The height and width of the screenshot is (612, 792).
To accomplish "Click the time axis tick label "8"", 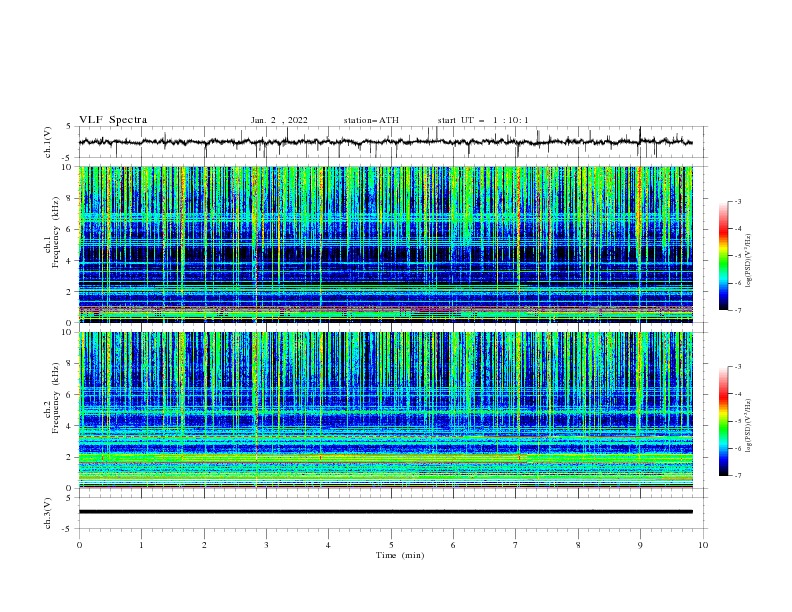I will 578,545.
